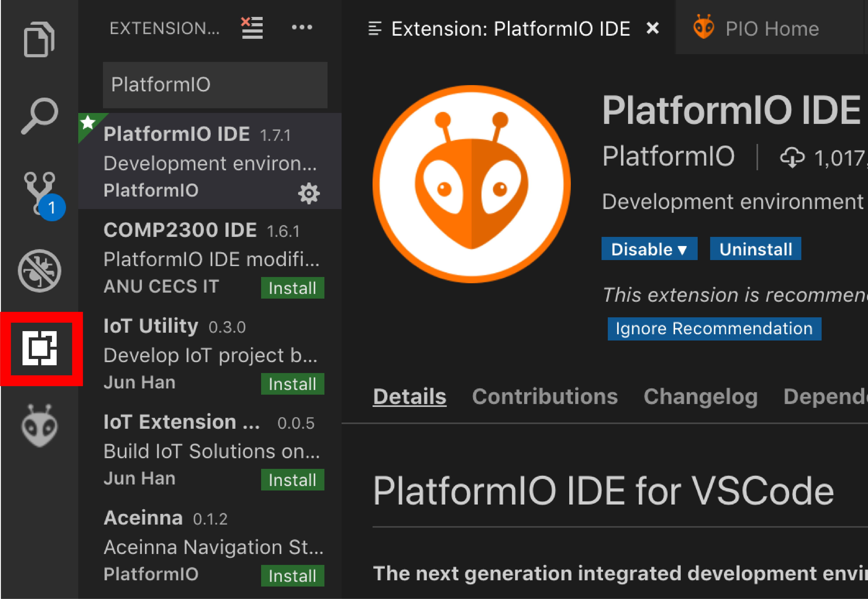The width and height of the screenshot is (868, 599).
Task: Click the extensions search field
Action: pos(215,85)
